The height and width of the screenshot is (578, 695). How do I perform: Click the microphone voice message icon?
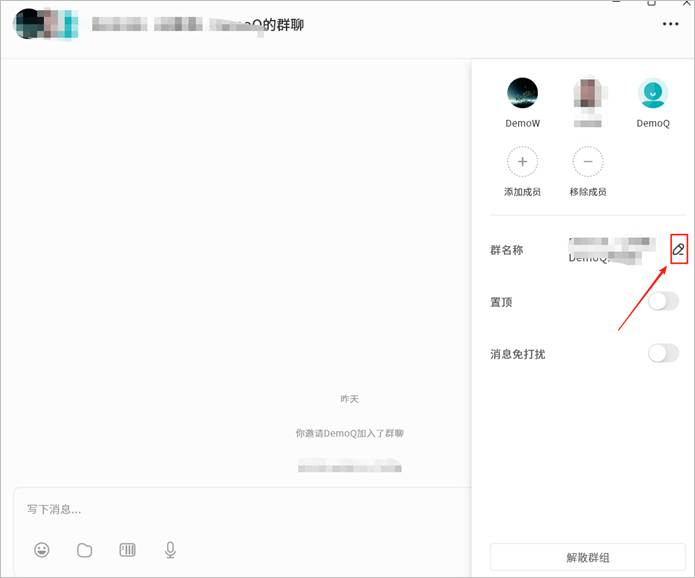(170, 550)
